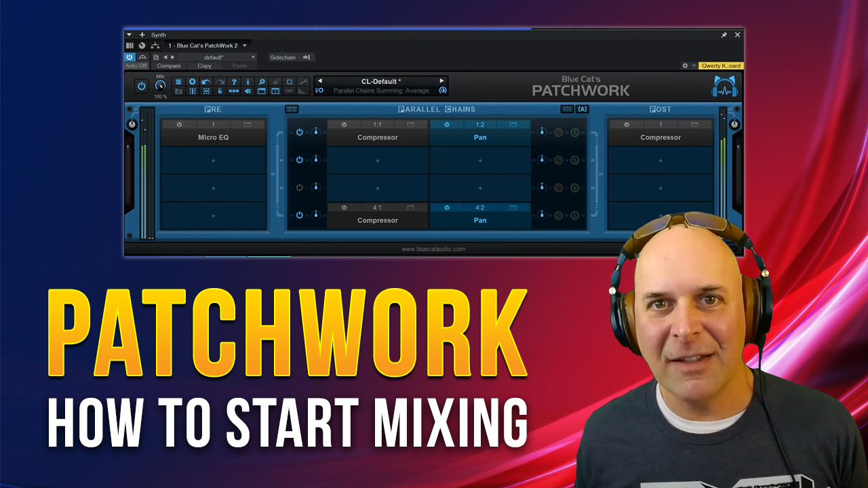Go to next PatchWork preset arrow
The width and height of the screenshot is (868, 488).
click(x=441, y=81)
